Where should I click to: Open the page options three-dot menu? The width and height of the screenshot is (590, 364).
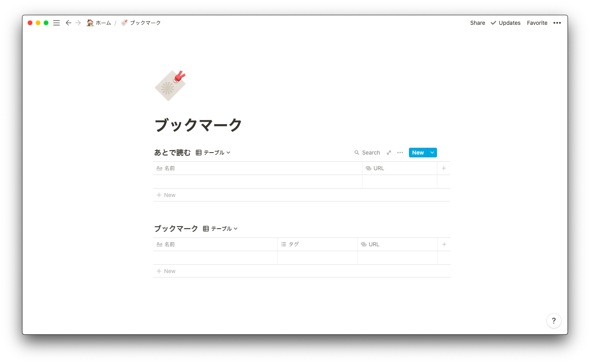pyautogui.click(x=557, y=23)
